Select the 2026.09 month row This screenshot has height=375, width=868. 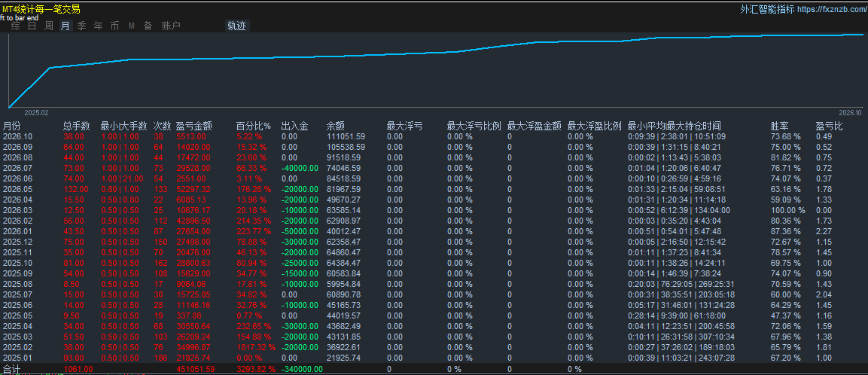tap(434, 147)
